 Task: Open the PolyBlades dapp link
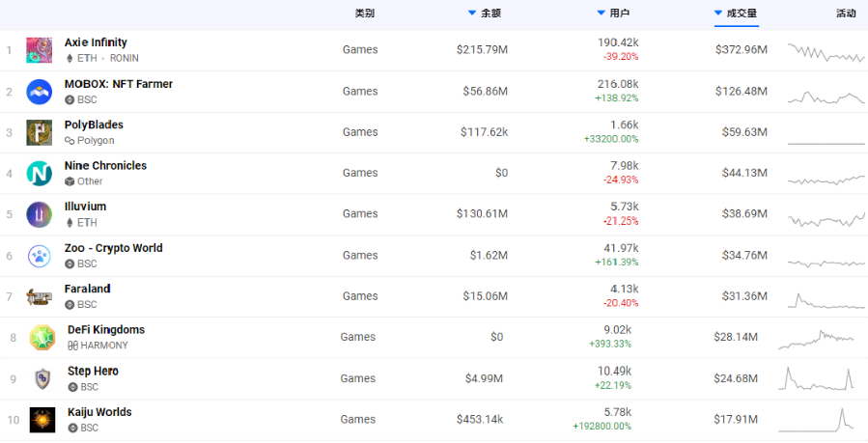tap(94, 125)
